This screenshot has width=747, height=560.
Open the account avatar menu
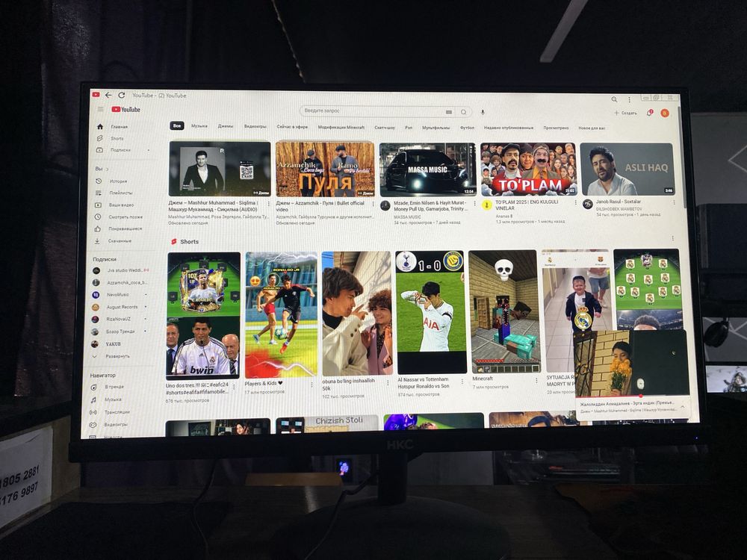point(665,113)
